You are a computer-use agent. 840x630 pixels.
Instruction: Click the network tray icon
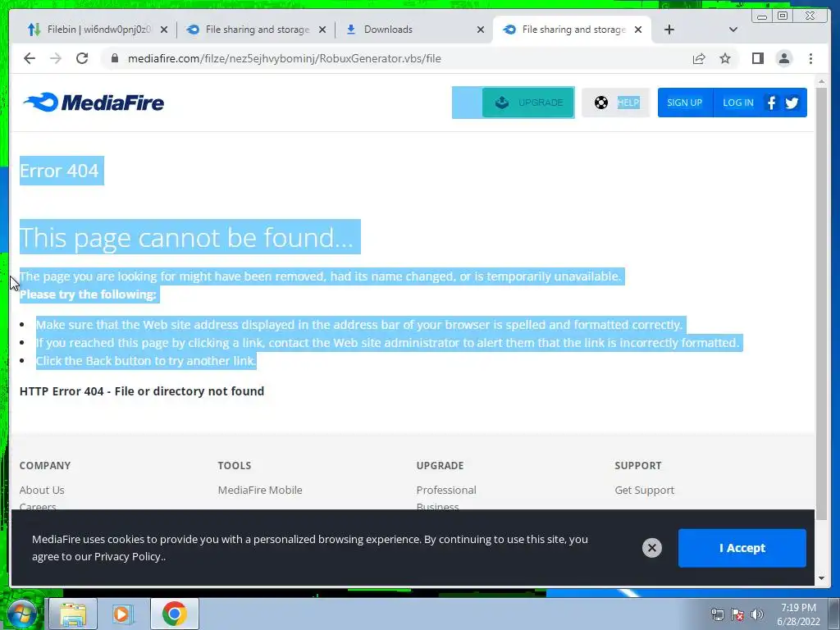pyautogui.click(x=717, y=614)
